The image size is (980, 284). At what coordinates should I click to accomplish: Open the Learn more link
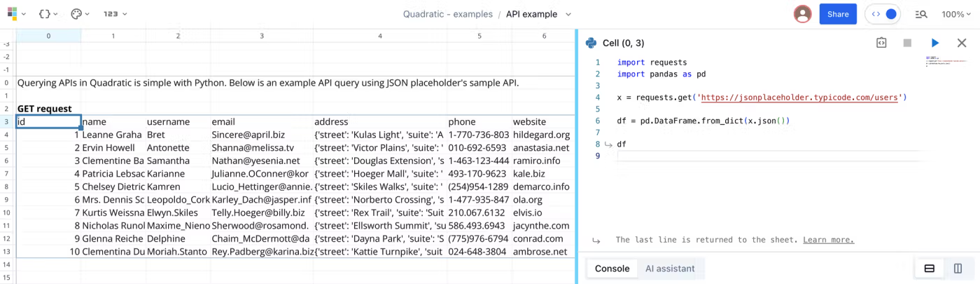[828, 240]
